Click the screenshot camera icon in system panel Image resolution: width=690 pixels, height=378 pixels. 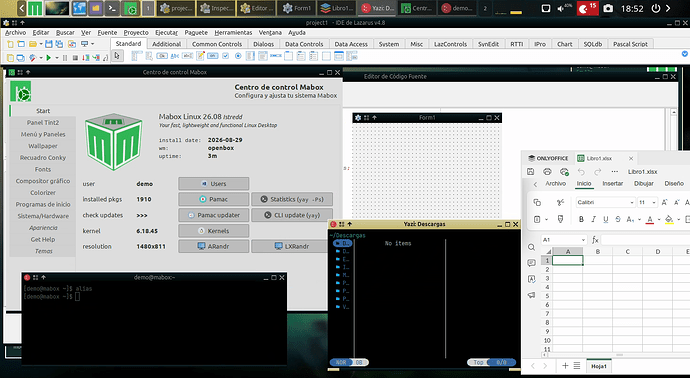(608, 8)
